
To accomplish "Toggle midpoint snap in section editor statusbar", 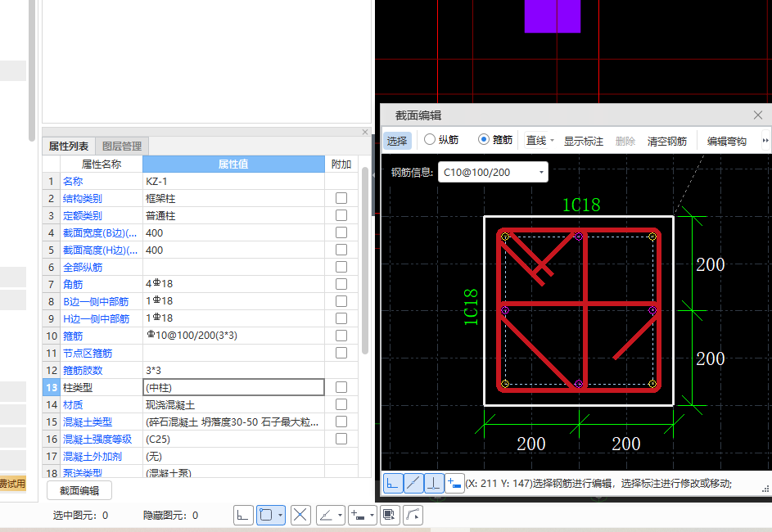I will (x=413, y=483).
